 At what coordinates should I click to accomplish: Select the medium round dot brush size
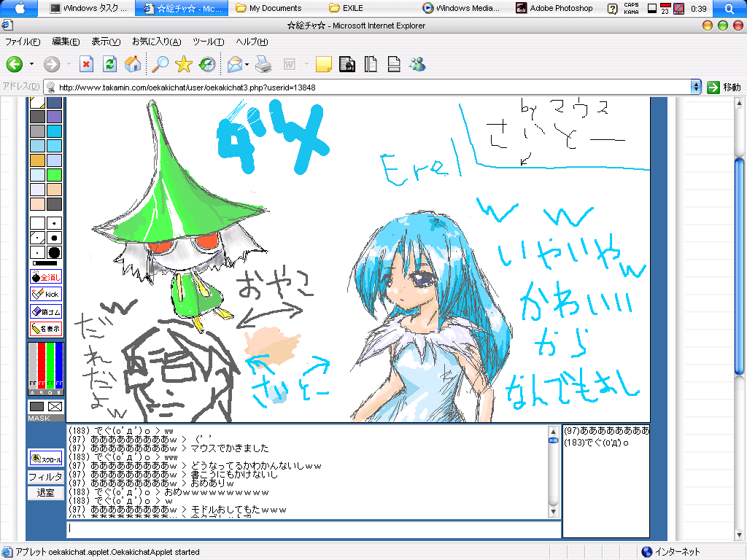(54, 238)
